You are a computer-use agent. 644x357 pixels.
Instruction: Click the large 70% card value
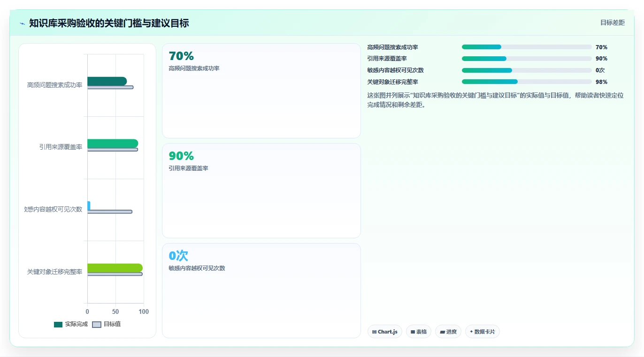click(x=181, y=56)
